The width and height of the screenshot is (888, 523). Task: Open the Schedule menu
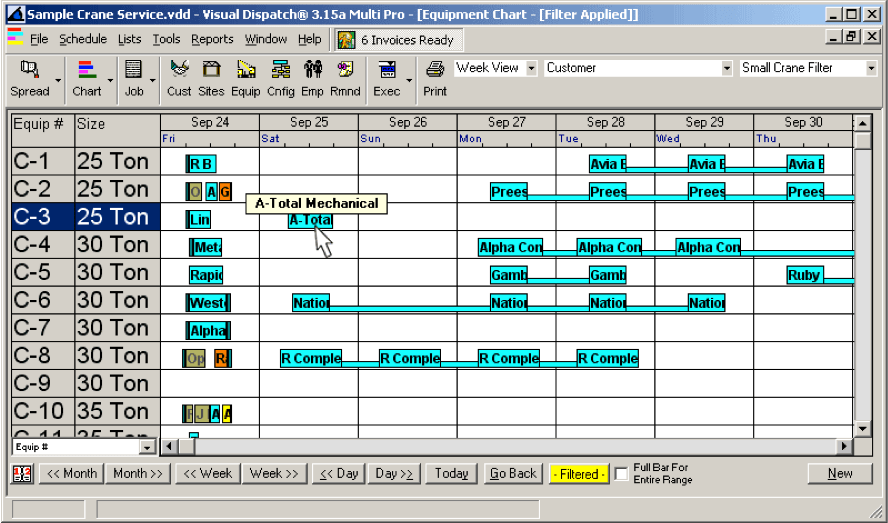tap(83, 39)
